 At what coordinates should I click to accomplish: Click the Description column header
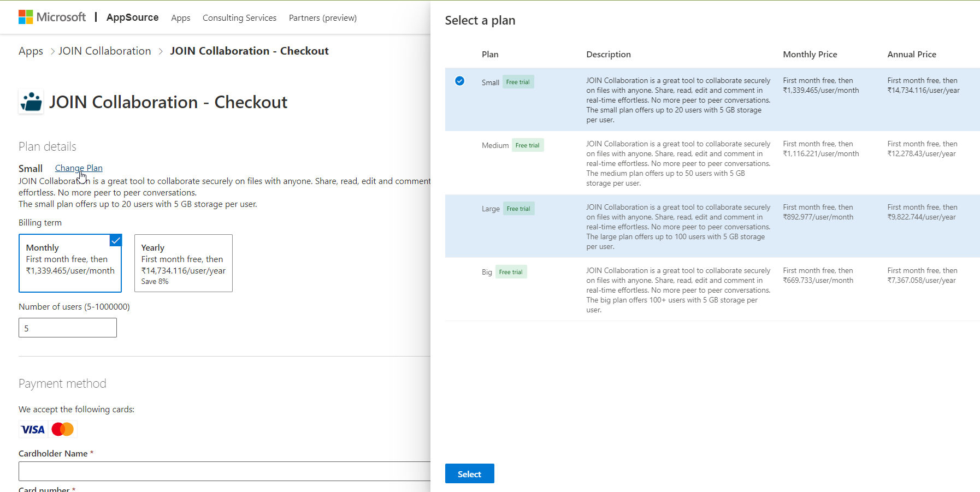pyautogui.click(x=609, y=54)
